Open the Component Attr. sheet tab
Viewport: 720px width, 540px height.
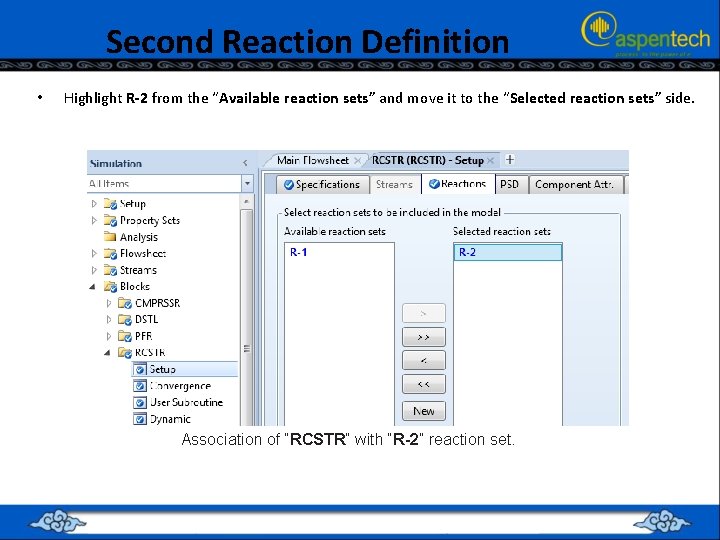pos(575,185)
